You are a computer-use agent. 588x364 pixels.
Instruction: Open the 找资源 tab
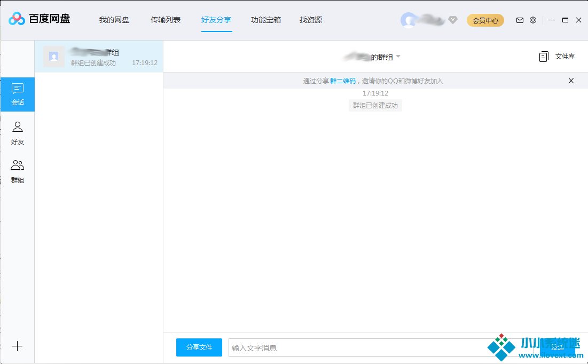311,20
